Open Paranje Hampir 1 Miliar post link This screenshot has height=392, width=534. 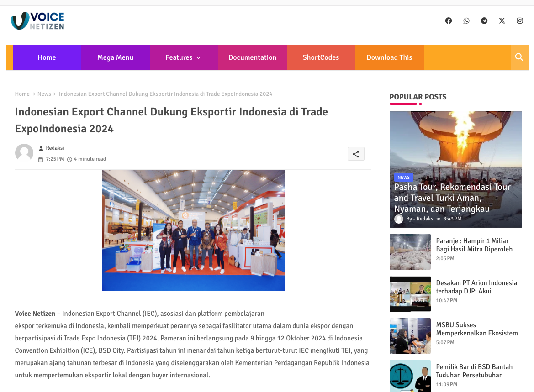474,245
